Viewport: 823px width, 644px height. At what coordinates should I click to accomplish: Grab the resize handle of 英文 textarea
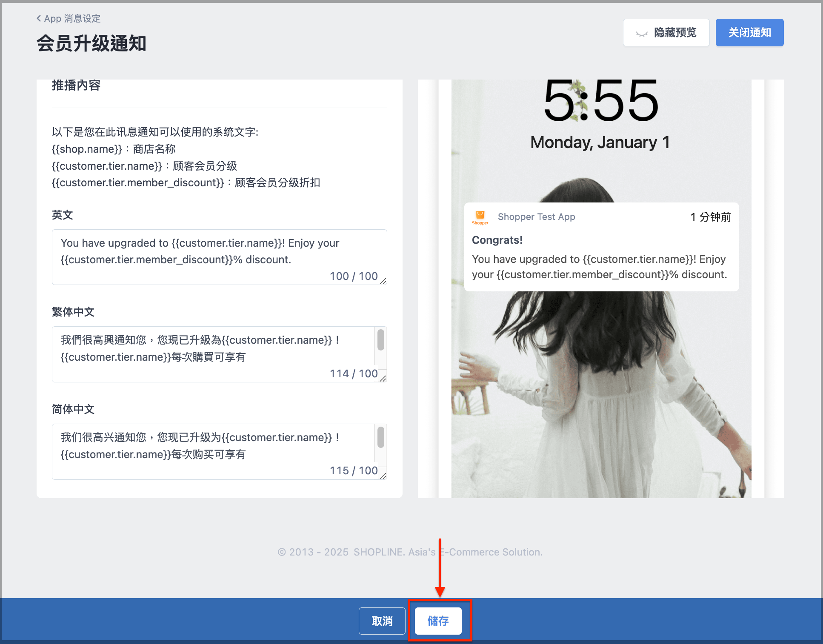(383, 281)
